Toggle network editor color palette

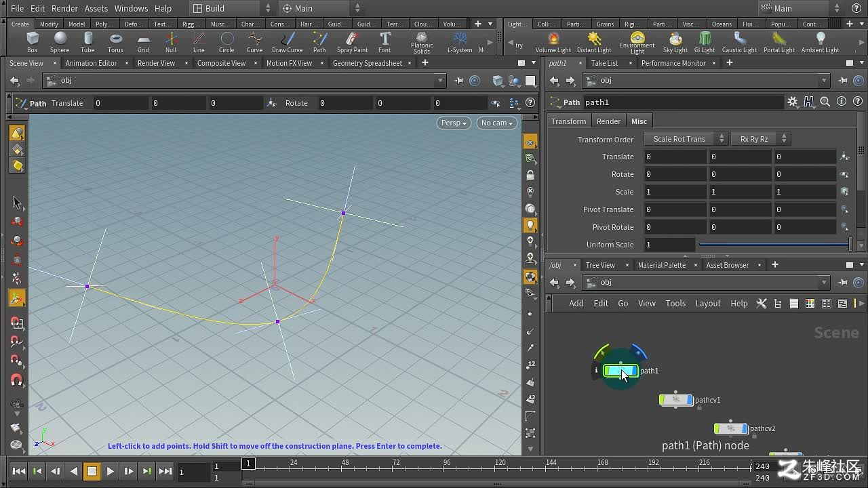810,304
